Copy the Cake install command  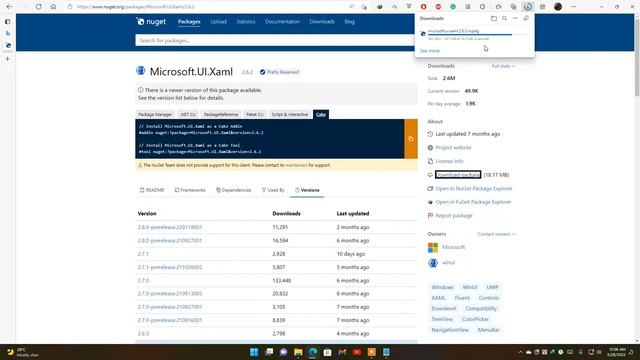(x=411, y=139)
